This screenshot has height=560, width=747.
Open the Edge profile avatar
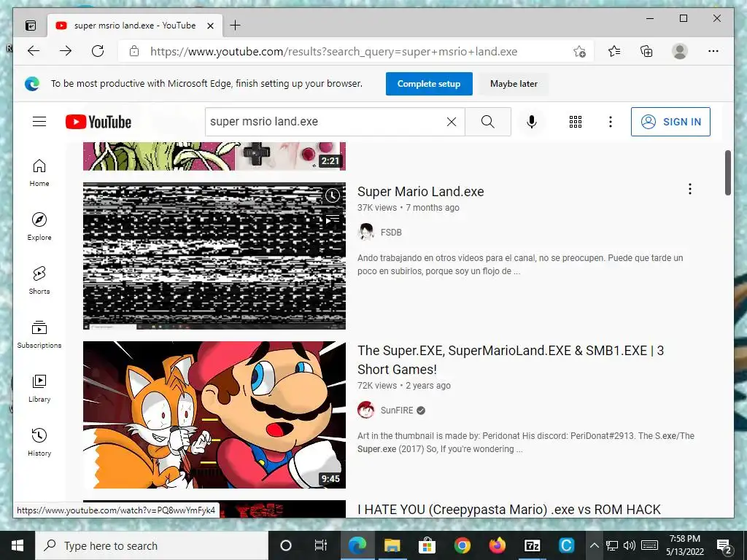coord(680,51)
